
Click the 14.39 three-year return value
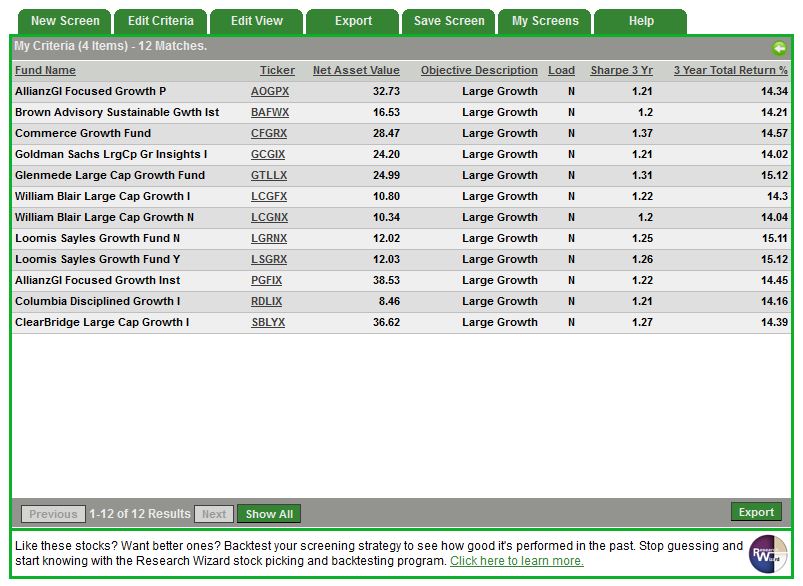[774, 322]
